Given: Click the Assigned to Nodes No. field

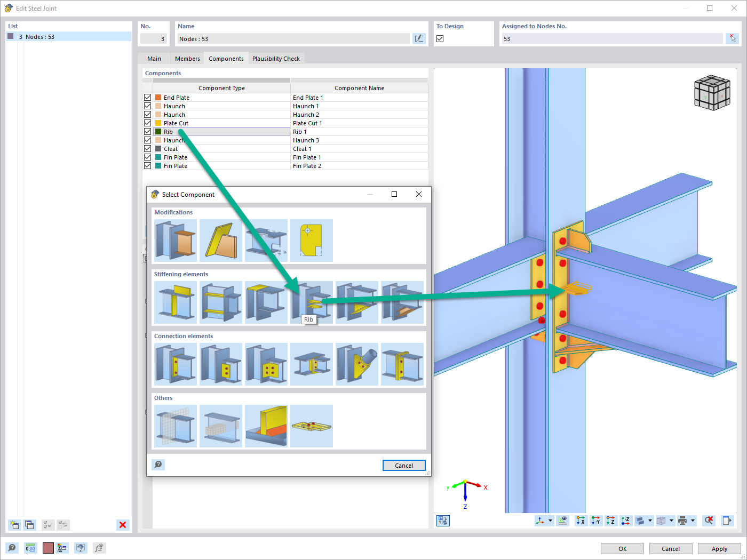Looking at the screenshot, I should point(612,38).
